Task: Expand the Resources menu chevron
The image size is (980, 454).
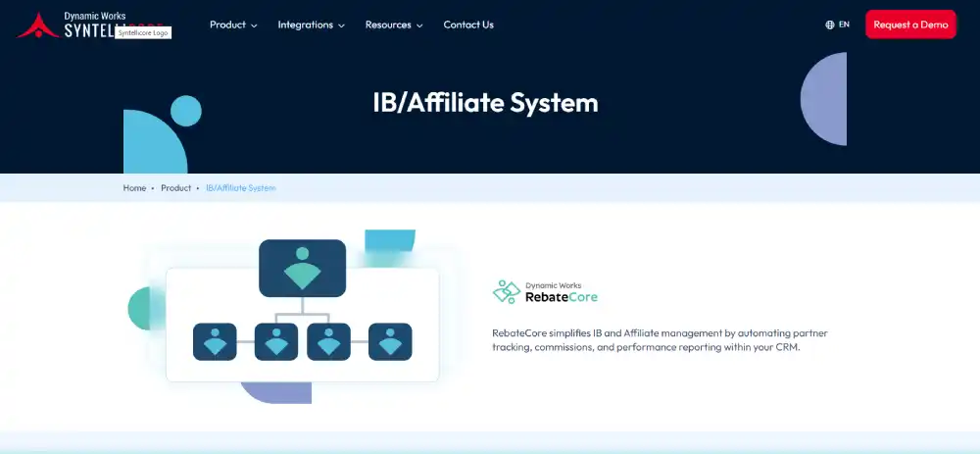Action: 419,25
